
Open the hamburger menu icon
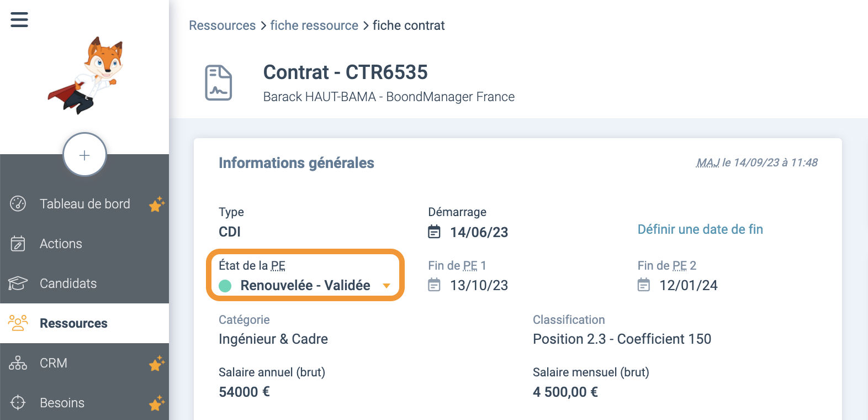[19, 20]
